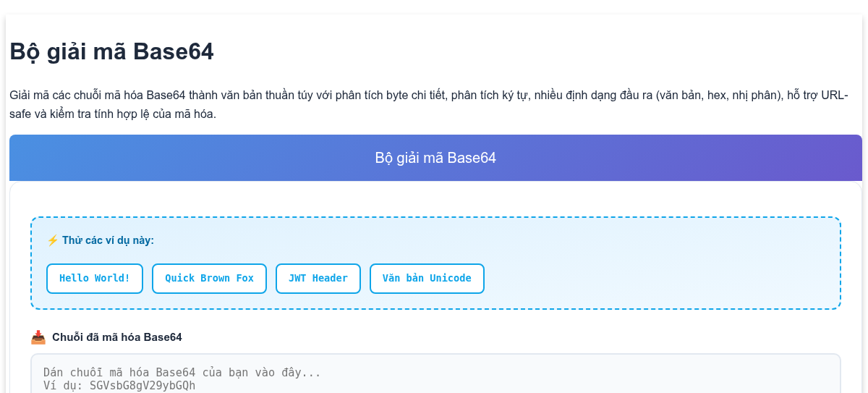Click the placeholder line Dán chuỗi mã hóa Base64
Screen dimensions: 868x393
[x=182, y=373]
